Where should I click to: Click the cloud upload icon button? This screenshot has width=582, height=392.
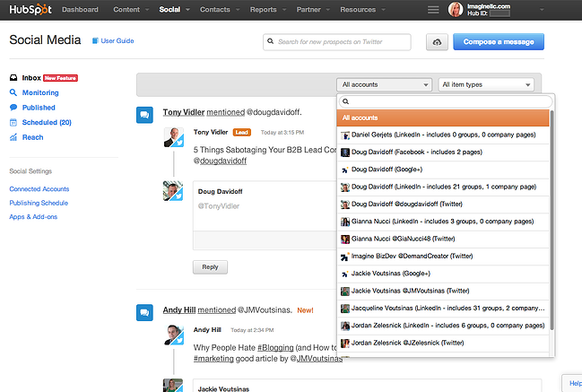coord(437,42)
